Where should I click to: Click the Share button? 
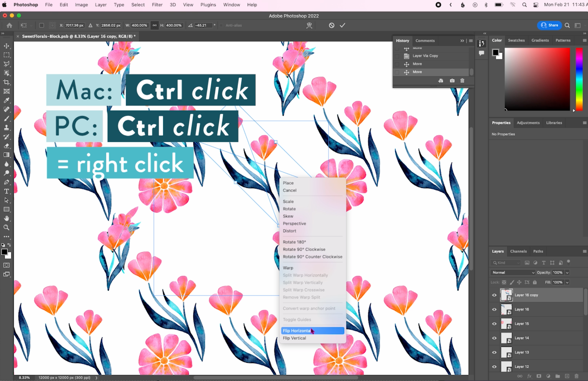pyautogui.click(x=549, y=25)
